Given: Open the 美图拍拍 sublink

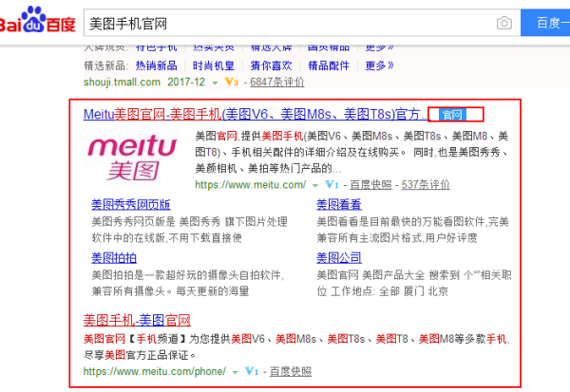Looking at the screenshot, I should tap(114, 258).
